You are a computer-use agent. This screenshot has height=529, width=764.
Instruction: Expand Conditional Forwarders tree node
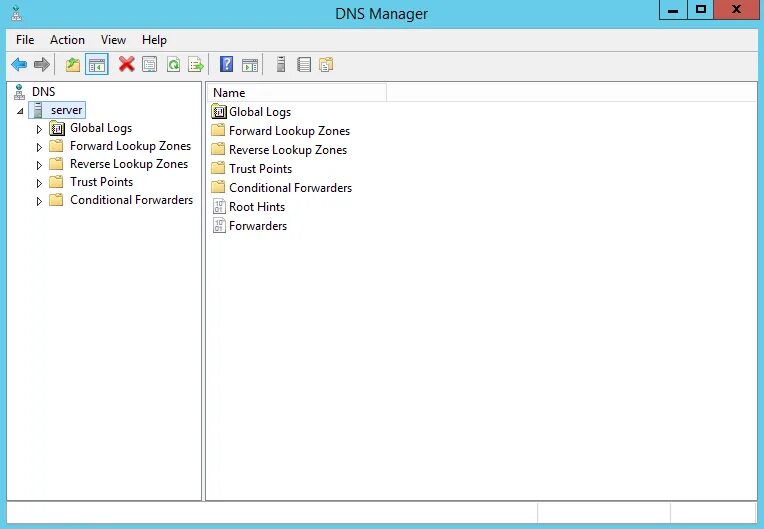tap(39, 201)
